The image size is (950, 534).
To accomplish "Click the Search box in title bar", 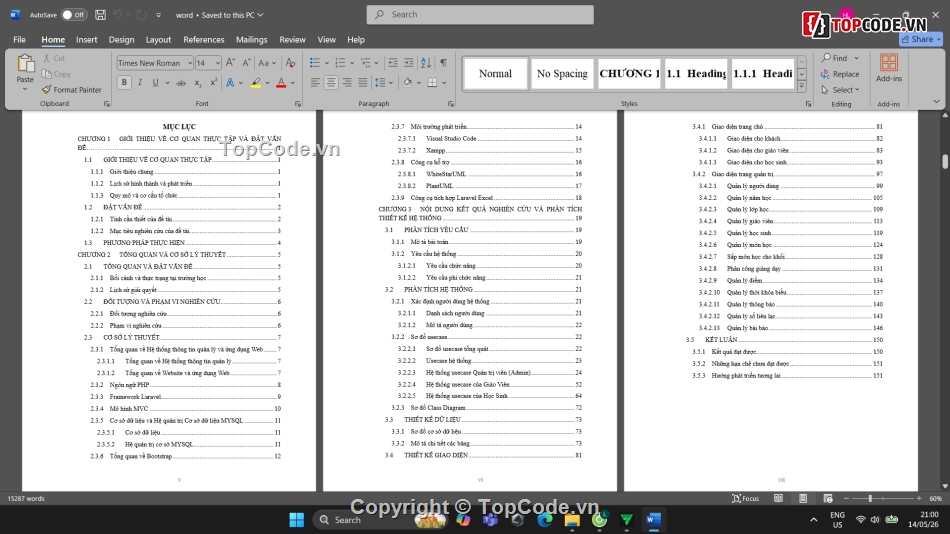I will click(x=480, y=15).
